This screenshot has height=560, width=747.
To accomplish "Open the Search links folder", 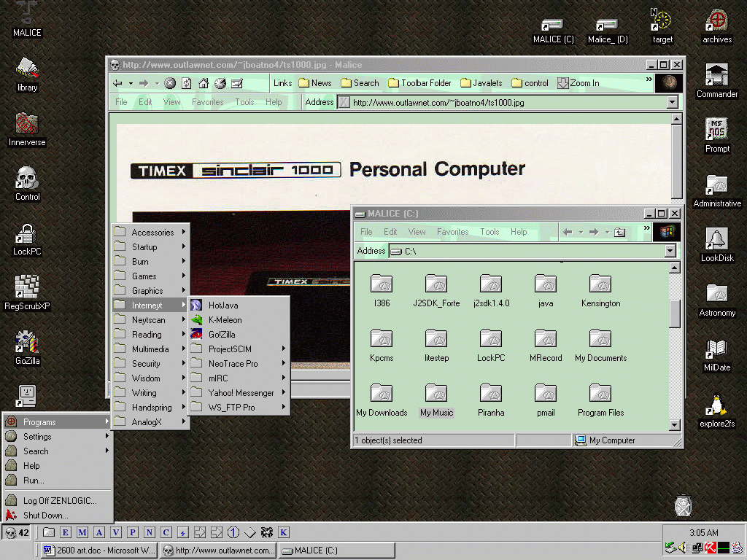I will click(x=360, y=83).
